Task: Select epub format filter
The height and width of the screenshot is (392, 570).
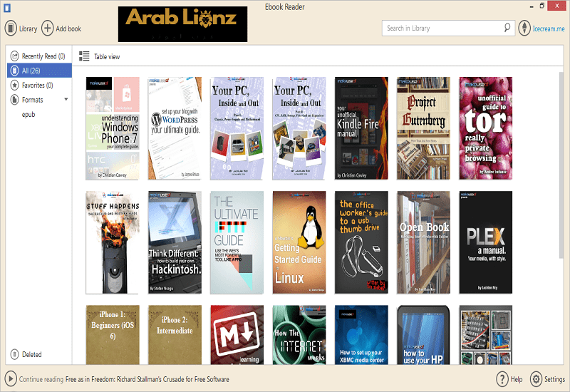Action: coord(28,115)
